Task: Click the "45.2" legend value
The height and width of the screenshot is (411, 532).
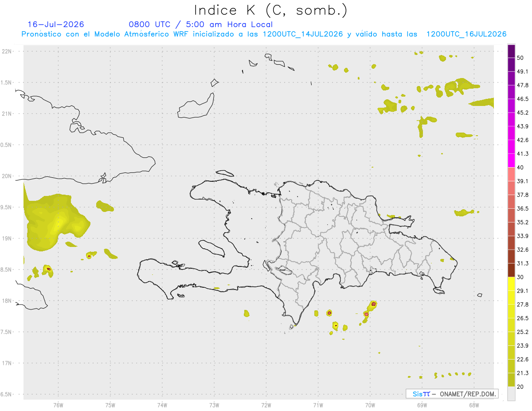Action: click(523, 113)
